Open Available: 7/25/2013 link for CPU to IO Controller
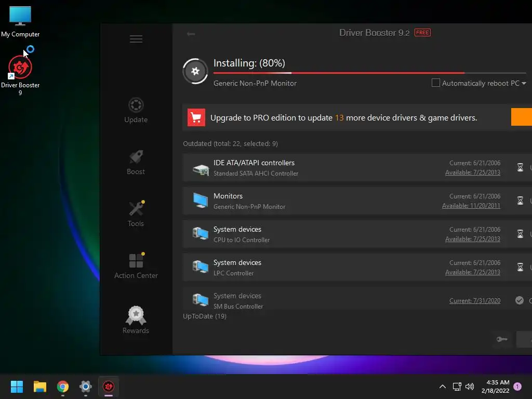Viewport: 532px width, 399px height. (473, 239)
